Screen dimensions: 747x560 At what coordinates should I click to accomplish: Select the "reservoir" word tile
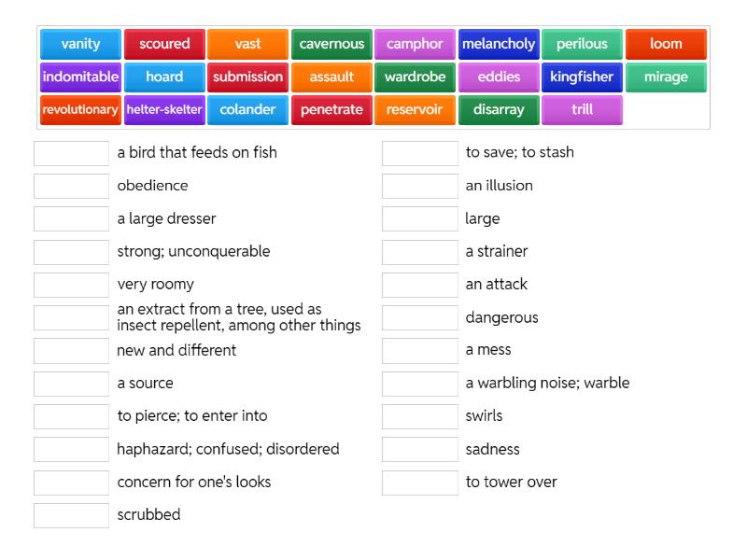click(415, 109)
